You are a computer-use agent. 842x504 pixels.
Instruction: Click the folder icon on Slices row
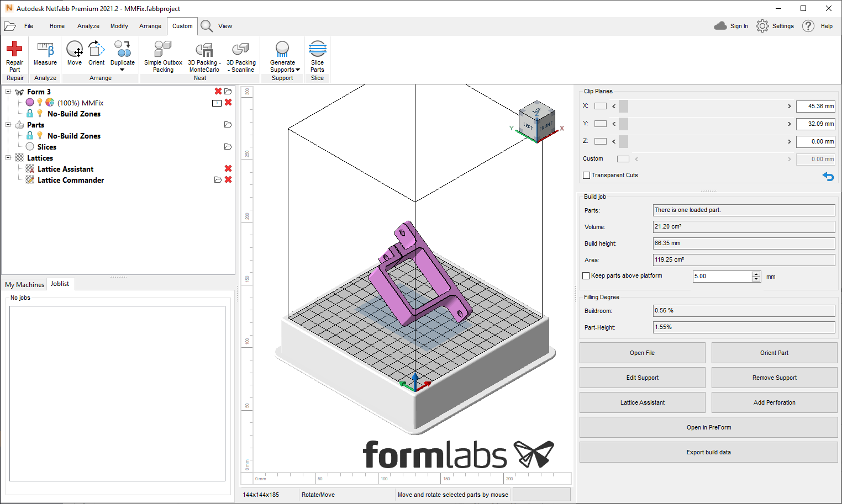[228, 147]
